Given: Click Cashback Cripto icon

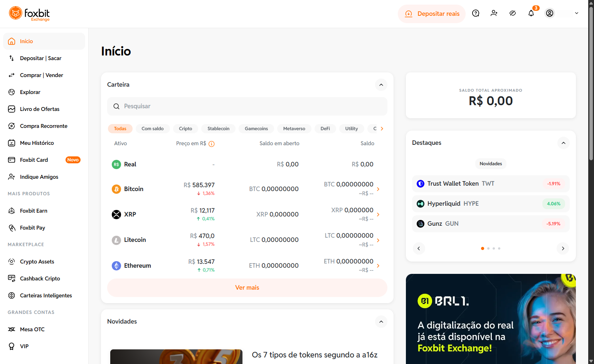Looking at the screenshot, I should point(12,278).
